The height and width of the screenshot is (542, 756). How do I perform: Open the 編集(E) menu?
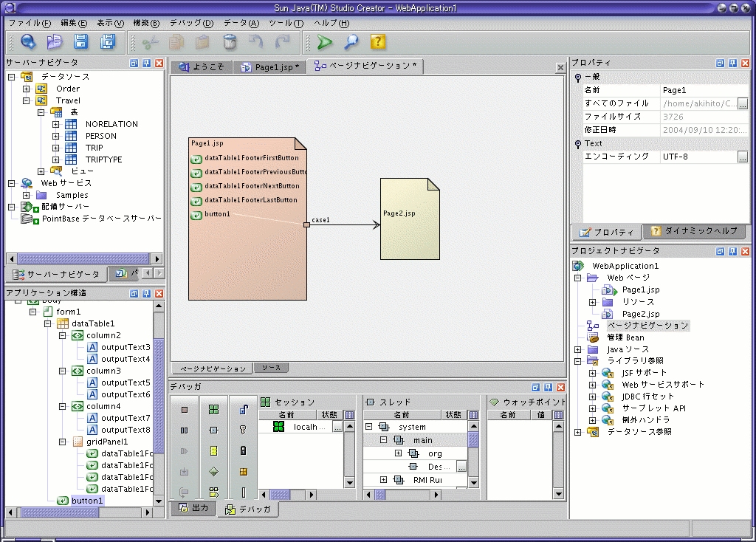tap(74, 23)
